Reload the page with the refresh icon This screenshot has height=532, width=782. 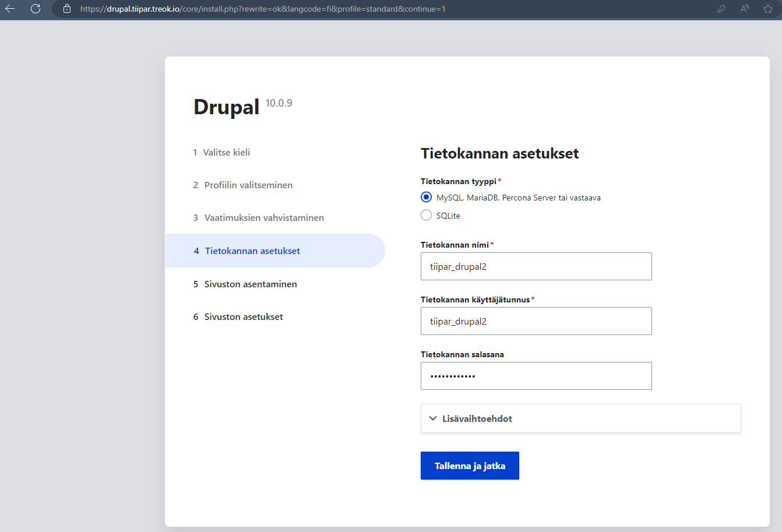pyautogui.click(x=36, y=9)
